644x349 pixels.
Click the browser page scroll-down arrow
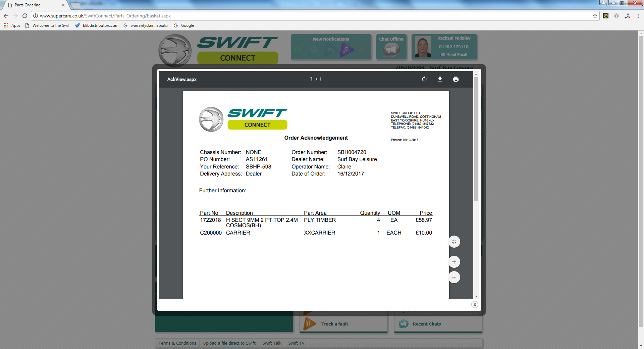coord(641,346)
